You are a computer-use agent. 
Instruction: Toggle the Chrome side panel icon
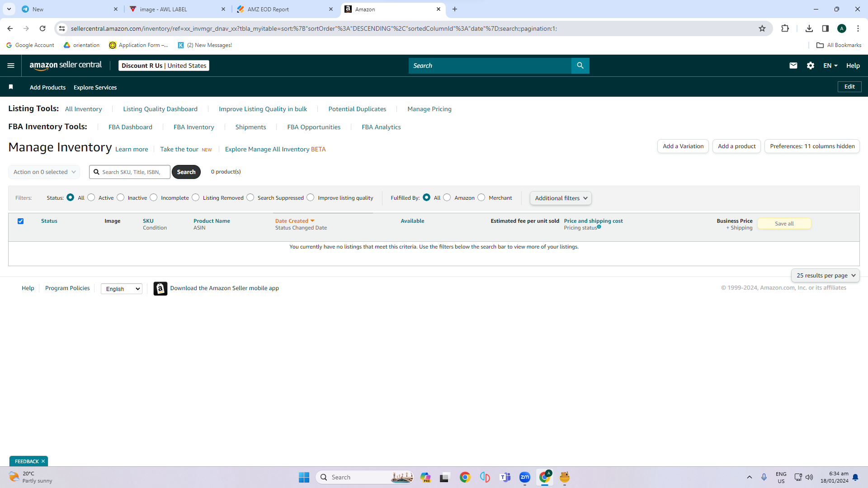[x=826, y=28]
